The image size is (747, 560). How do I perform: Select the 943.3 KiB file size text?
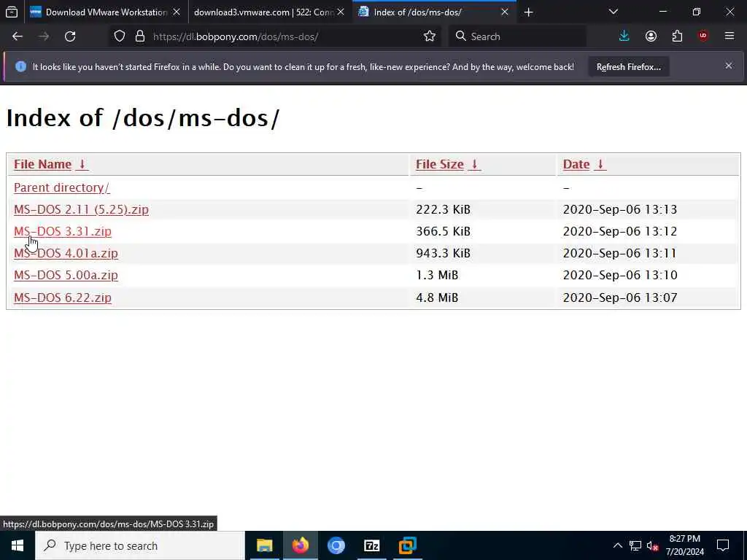point(443,253)
